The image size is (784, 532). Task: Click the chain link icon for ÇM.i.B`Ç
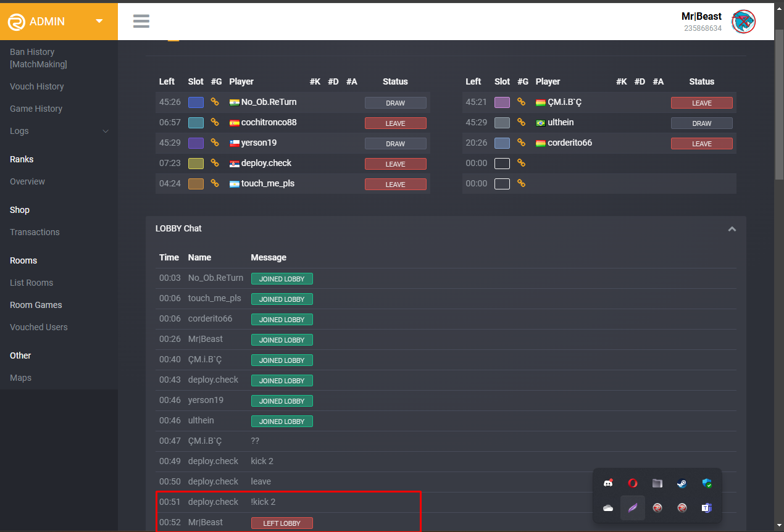pos(522,102)
